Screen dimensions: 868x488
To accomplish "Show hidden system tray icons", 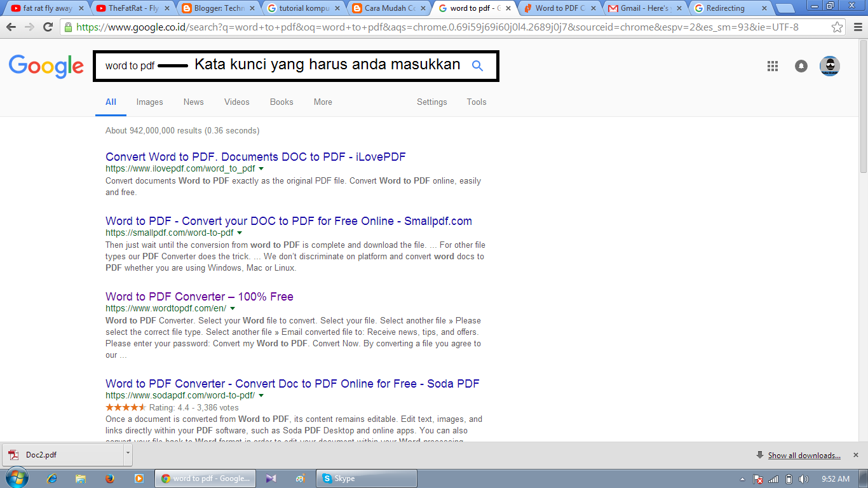I will pyautogui.click(x=742, y=479).
